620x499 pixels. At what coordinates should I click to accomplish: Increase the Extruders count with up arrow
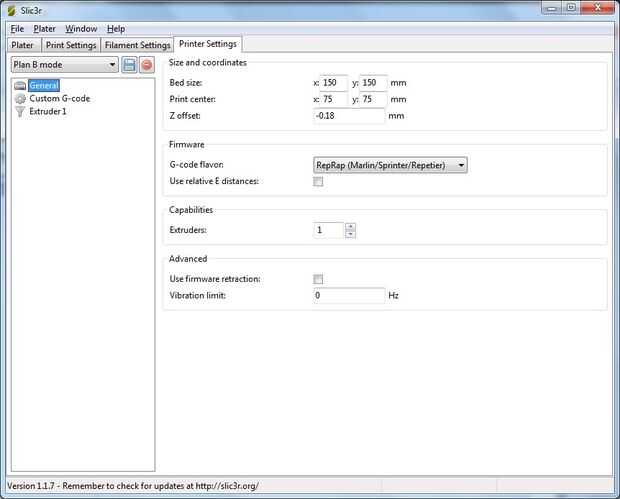(350, 227)
